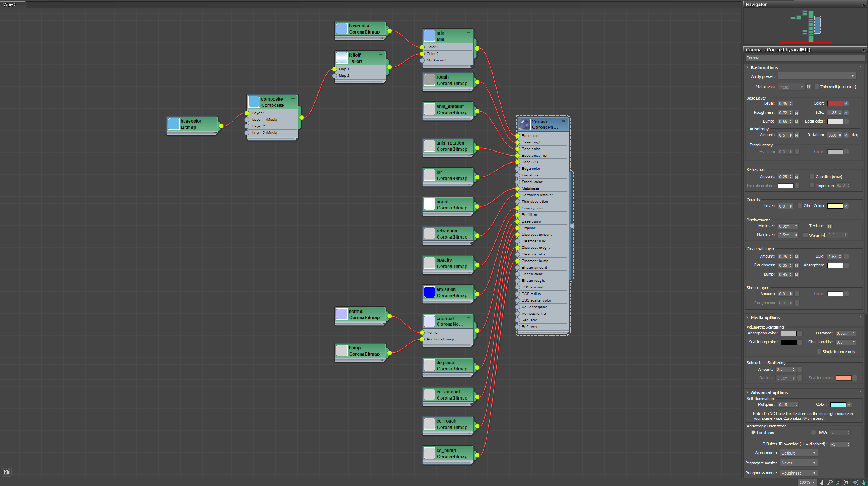Enable Single bounce only checkbox

(819, 352)
